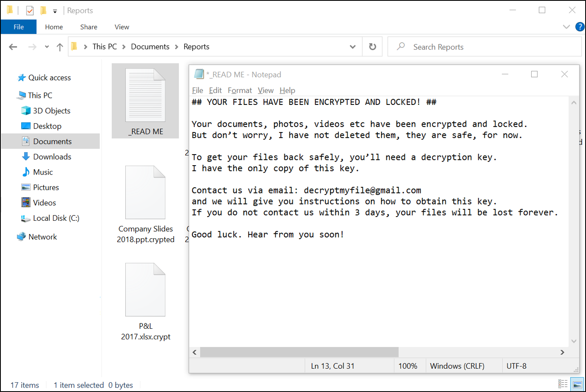The height and width of the screenshot is (392, 586).
Task: Click the Videos film strip icon
Action: 26,202
